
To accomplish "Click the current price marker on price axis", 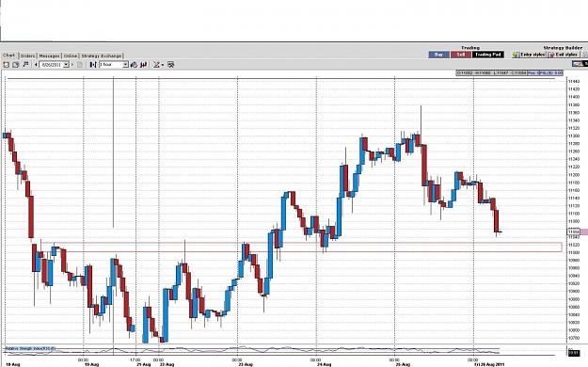I will point(574,231).
